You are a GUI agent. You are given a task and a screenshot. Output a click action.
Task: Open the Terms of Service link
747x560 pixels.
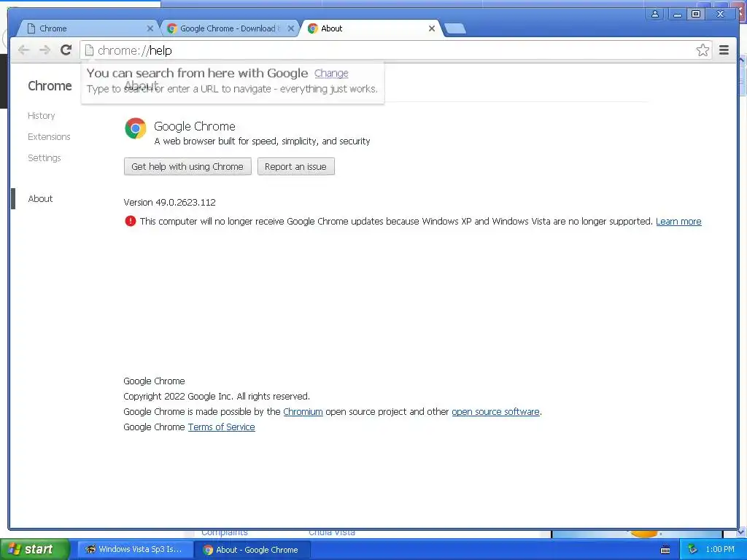click(222, 427)
